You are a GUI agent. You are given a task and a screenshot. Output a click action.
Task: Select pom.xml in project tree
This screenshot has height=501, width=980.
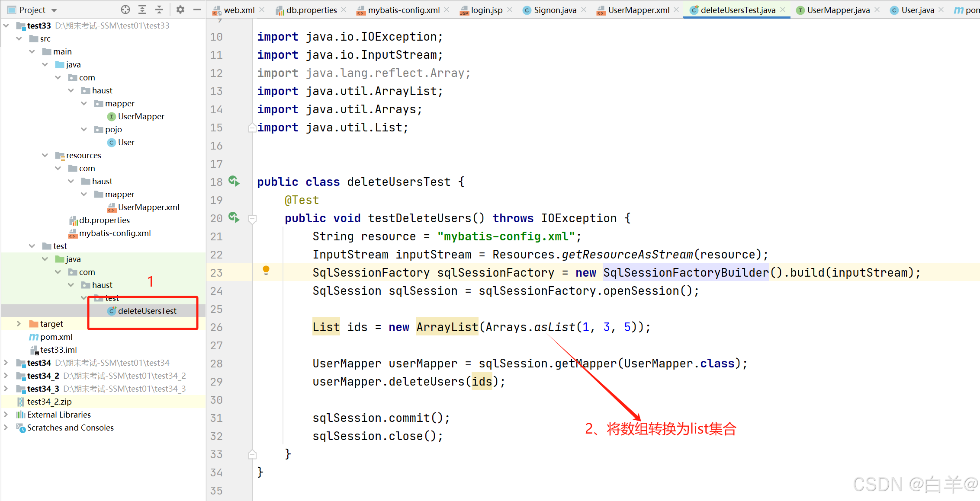pyautogui.click(x=56, y=337)
